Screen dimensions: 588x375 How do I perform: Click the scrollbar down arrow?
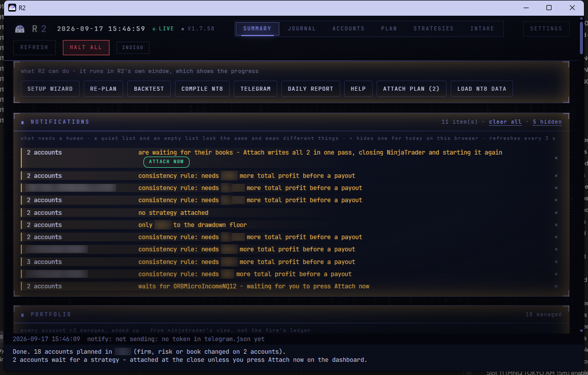coord(581,331)
